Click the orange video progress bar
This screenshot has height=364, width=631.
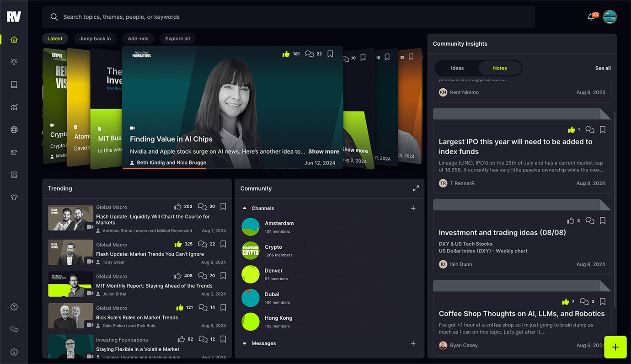pos(164,168)
